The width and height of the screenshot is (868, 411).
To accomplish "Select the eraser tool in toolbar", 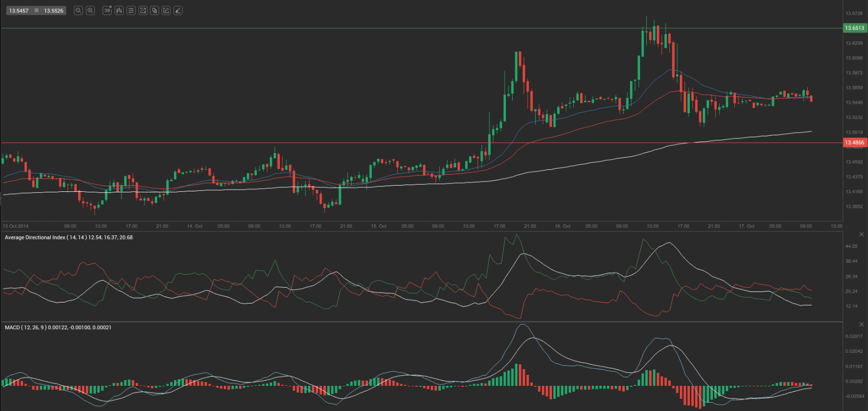I will tap(178, 10).
